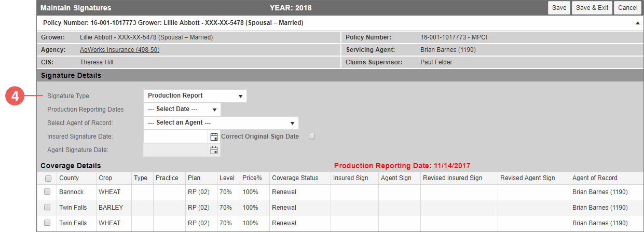
Task: Click the Save button
Action: [x=559, y=8]
